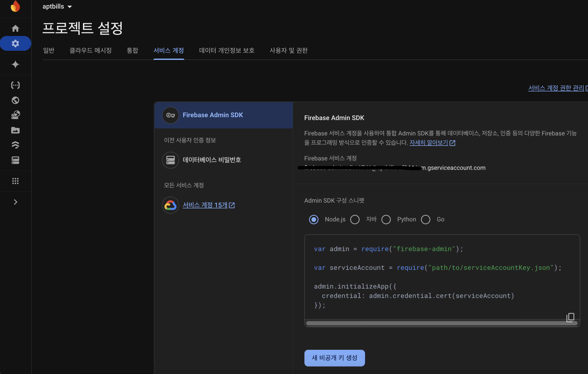
Task: Open the Realtime Database icon in sidebar
Action: (x=15, y=160)
